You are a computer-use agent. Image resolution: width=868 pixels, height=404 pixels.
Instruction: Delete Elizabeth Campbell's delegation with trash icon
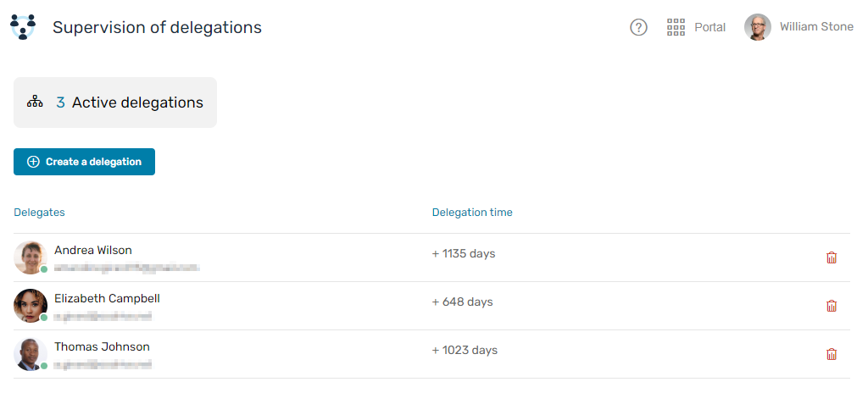(x=831, y=306)
